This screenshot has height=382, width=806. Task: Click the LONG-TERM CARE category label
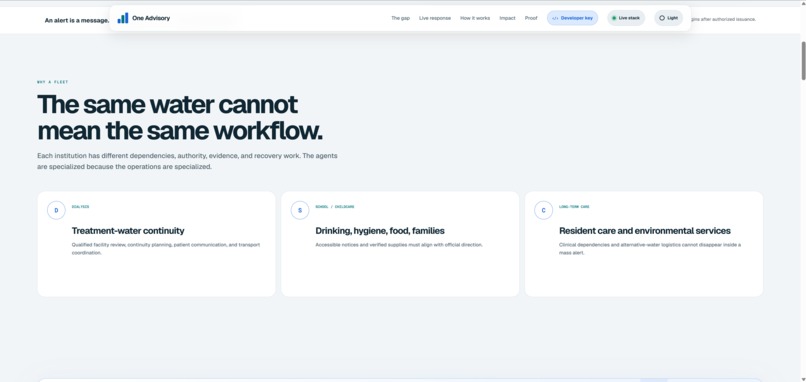point(574,207)
